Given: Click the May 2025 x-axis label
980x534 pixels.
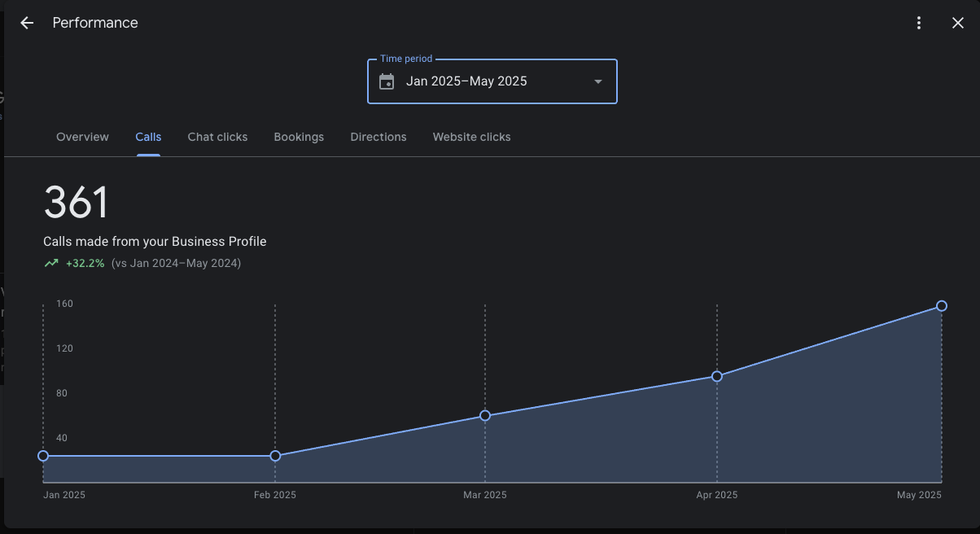Looking at the screenshot, I should (x=919, y=495).
